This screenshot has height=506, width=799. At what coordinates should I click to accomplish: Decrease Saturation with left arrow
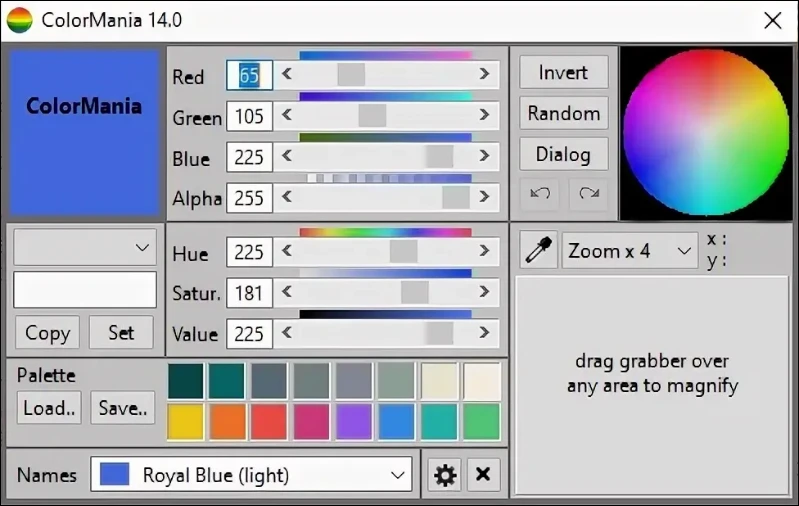coord(287,292)
